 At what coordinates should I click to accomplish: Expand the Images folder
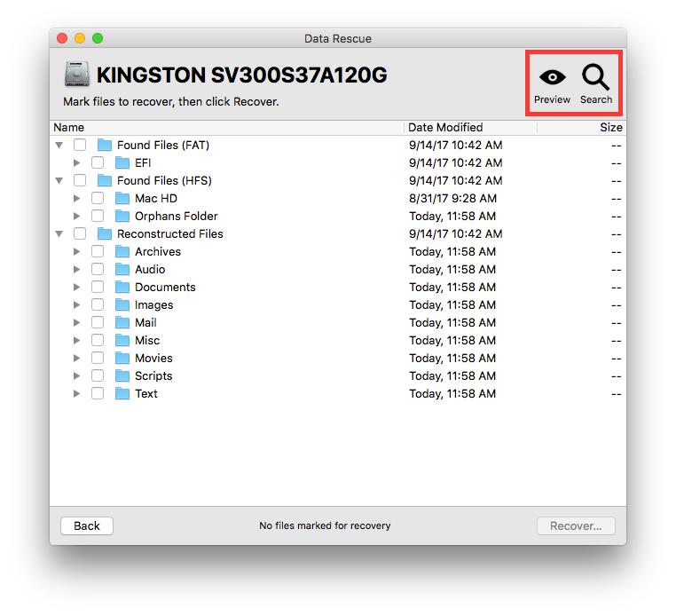(76, 305)
